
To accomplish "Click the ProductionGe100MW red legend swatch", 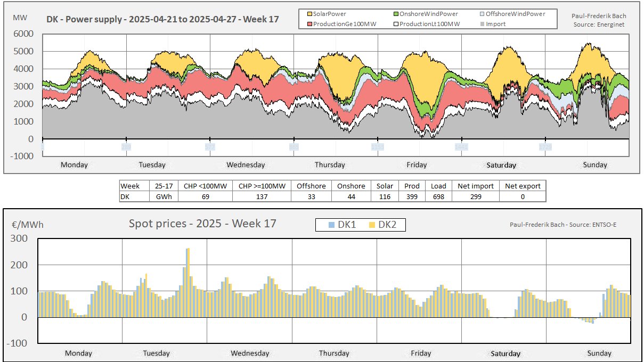I will point(309,24).
